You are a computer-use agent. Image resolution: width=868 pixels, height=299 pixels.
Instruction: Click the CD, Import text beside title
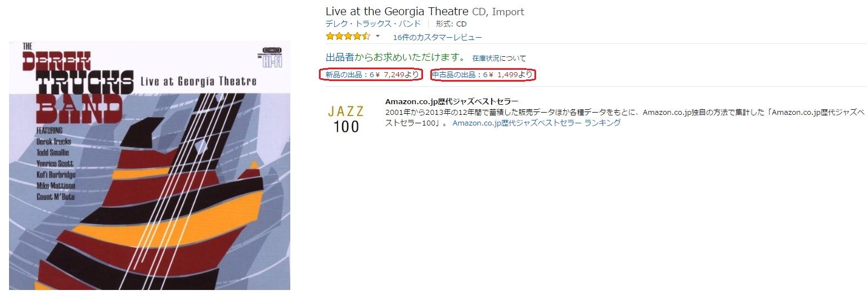coord(498,12)
